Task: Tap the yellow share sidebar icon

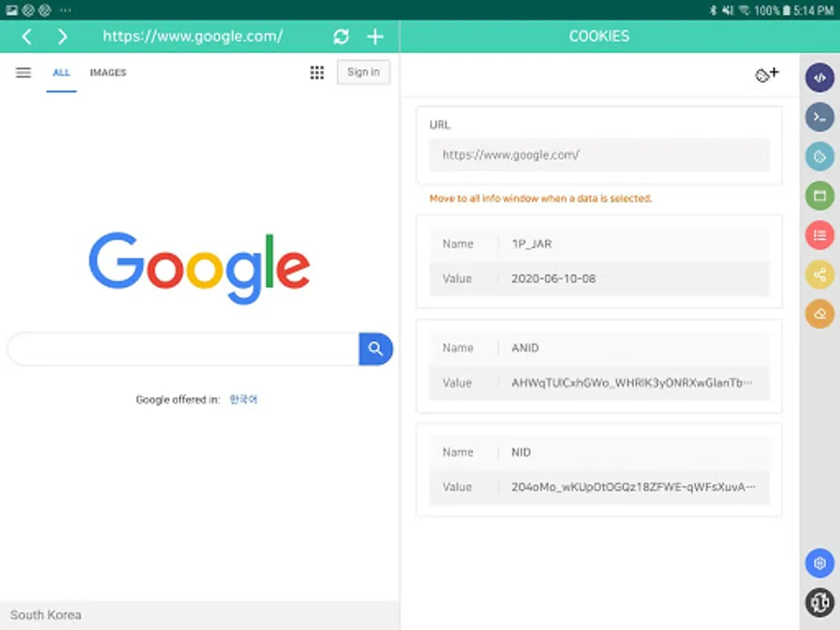Action: click(x=819, y=274)
